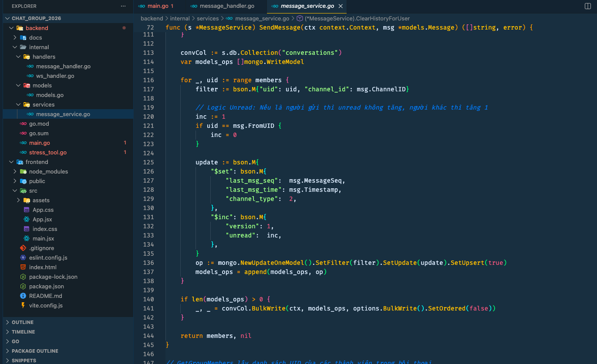The height and width of the screenshot is (364, 597).
Task: Click Vite lightning icon beside vite.config.js
Action: click(x=23, y=305)
